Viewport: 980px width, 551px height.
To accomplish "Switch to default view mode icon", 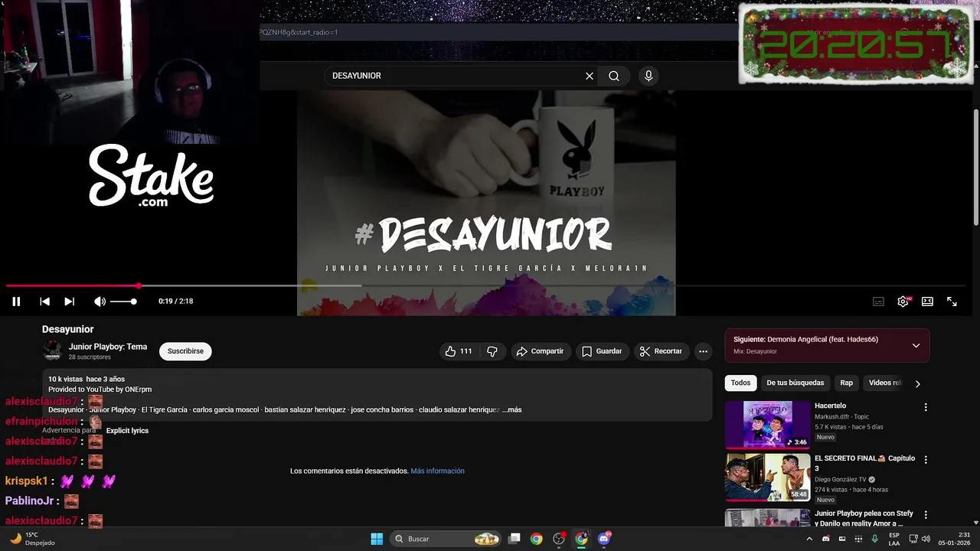I will [x=927, y=302].
